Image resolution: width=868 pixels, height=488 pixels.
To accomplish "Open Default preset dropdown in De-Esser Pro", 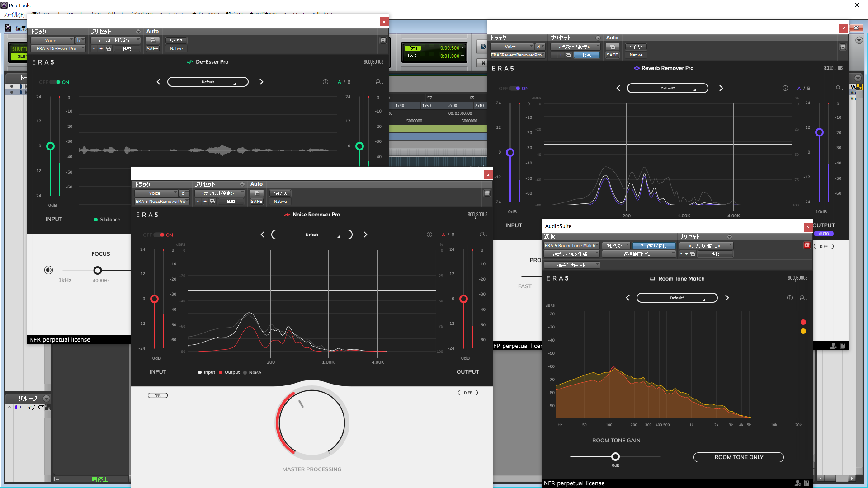I will (208, 82).
